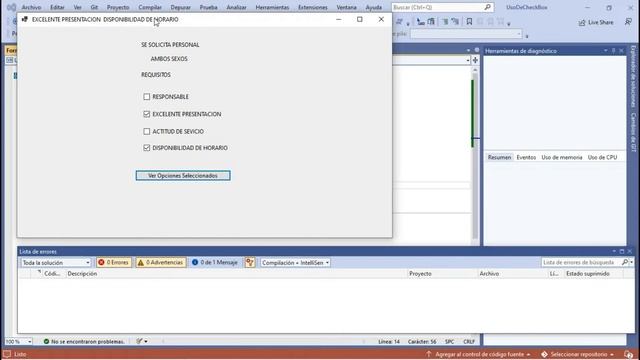Open the Herramientas menu
The image size is (640, 360).
click(x=272, y=7)
